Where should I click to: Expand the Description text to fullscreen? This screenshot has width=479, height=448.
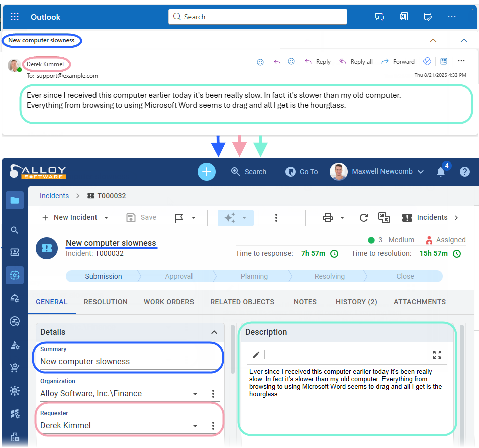pos(437,355)
